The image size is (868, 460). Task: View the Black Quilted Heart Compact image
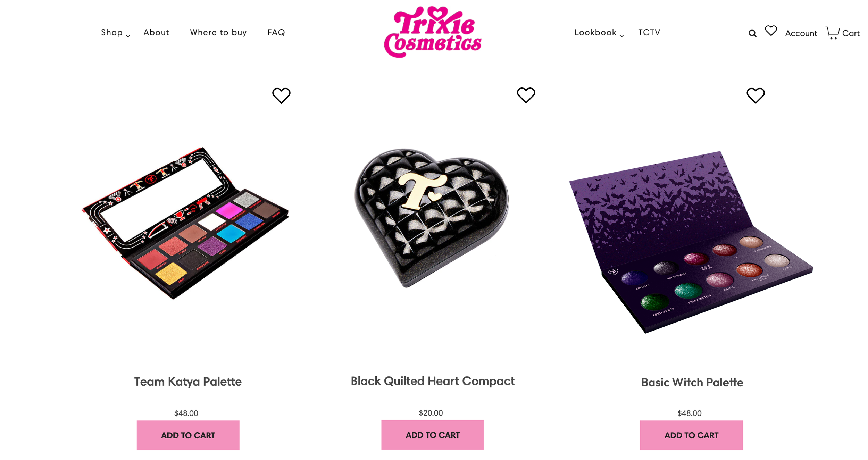(432, 218)
